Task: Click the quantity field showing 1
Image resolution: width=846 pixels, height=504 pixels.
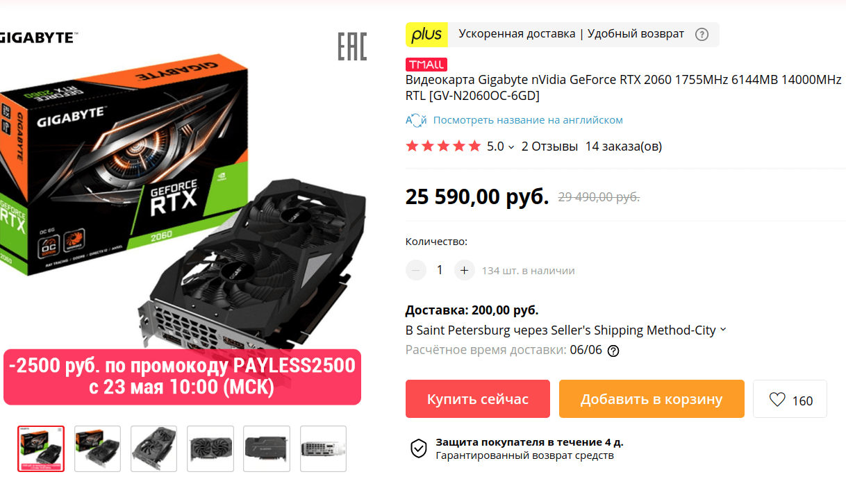Action: pyautogui.click(x=440, y=270)
